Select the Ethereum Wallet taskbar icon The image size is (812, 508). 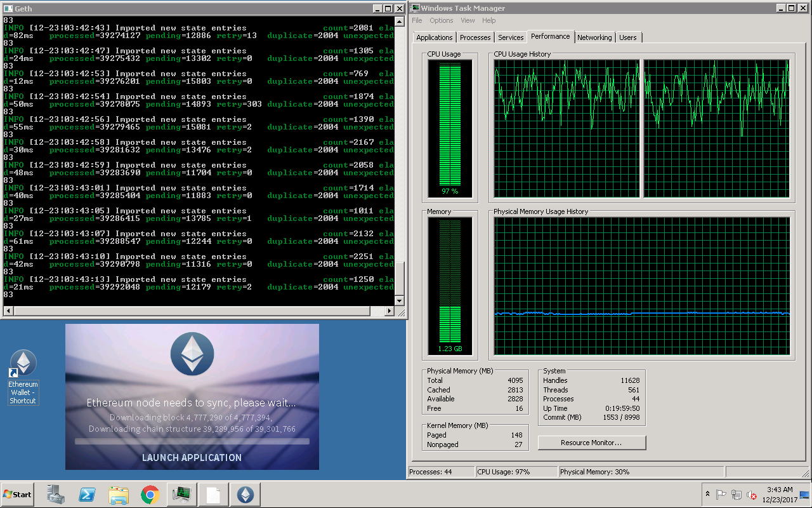click(246, 495)
